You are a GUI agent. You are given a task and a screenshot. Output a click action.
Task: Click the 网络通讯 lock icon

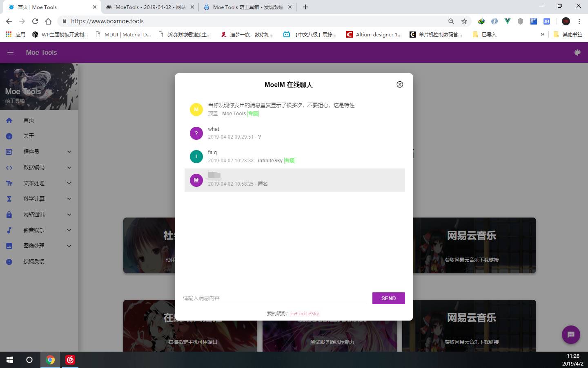[x=9, y=215]
